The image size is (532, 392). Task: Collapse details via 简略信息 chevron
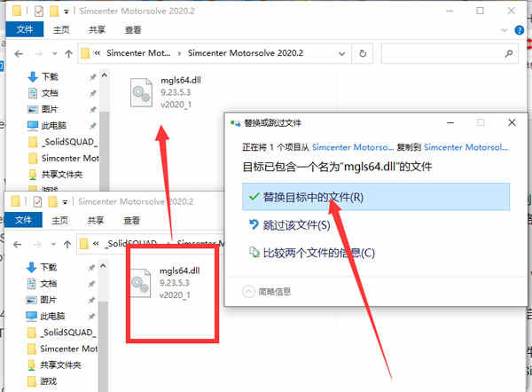click(248, 292)
